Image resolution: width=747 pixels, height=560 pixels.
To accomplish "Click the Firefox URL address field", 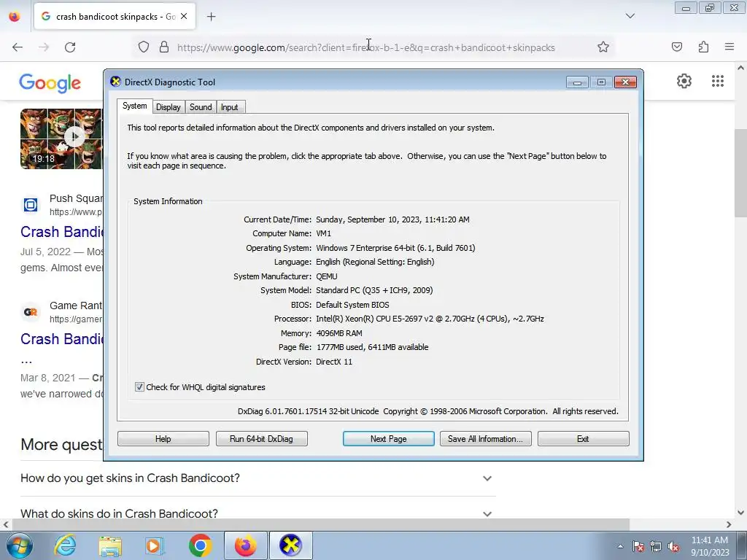I will pyautogui.click(x=366, y=47).
